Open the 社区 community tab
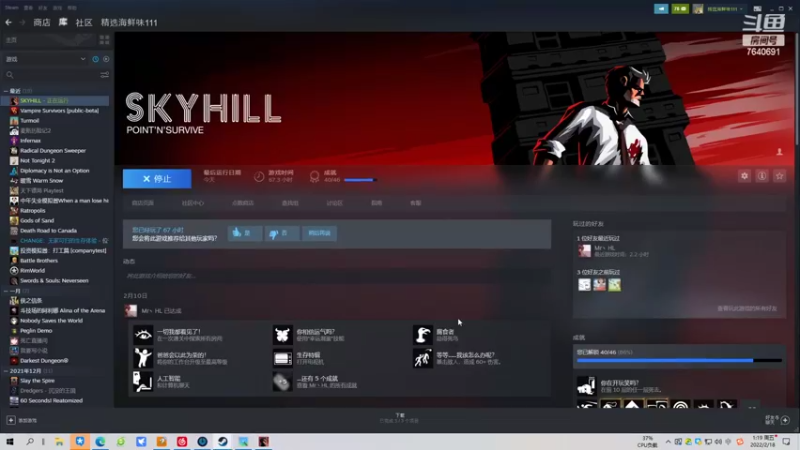Image resolution: width=800 pixels, height=450 pixels. click(84, 22)
